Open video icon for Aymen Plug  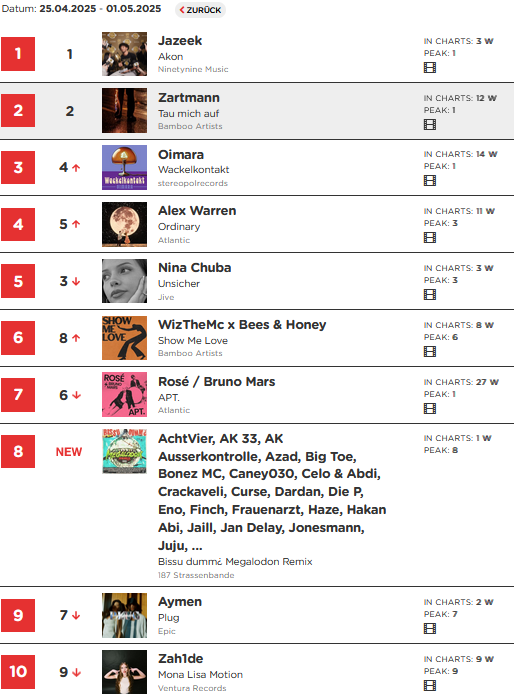coord(430,629)
